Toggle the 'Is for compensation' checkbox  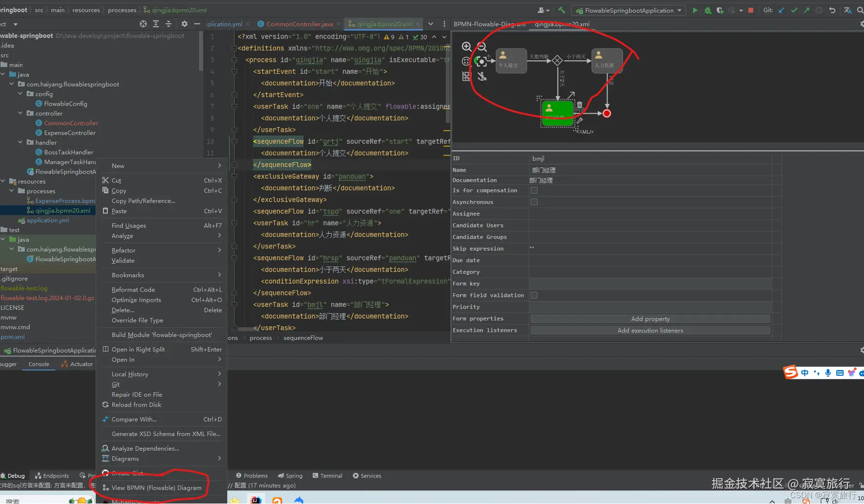click(534, 190)
